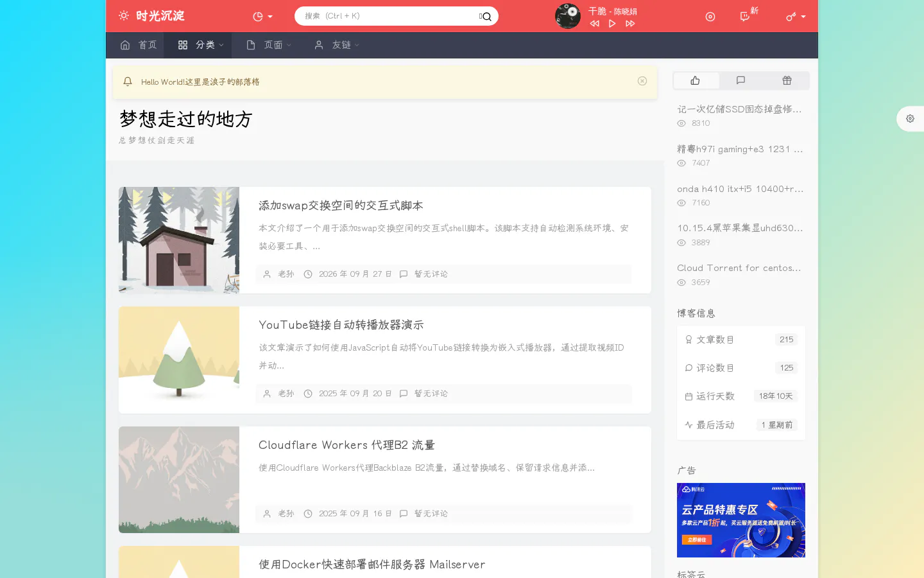Viewport: 924px width, 578px height.
Task: Click the sun icon beside the site logo
Action: coord(124,15)
